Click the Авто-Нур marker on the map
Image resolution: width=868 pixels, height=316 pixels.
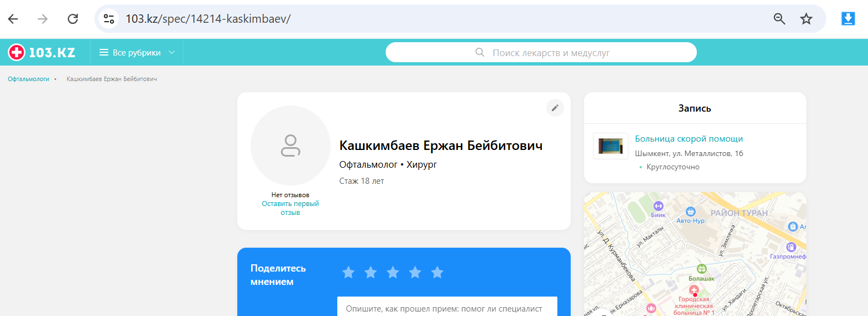pyautogui.click(x=691, y=212)
